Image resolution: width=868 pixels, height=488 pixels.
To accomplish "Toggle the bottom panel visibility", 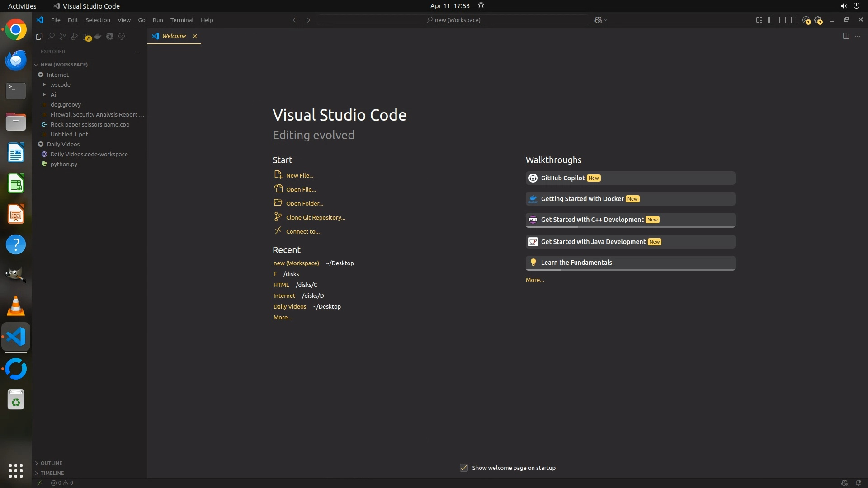I will [x=783, y=20].
